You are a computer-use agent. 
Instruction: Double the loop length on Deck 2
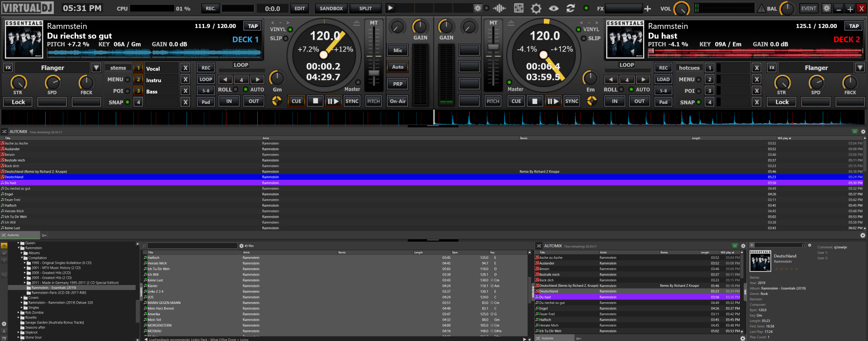(643, 79)
